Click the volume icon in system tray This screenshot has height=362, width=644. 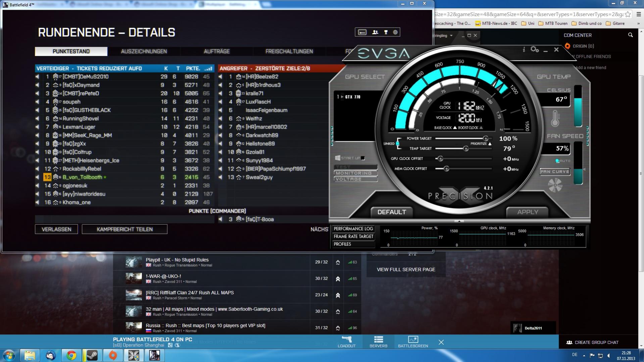(x=608, y=356)
